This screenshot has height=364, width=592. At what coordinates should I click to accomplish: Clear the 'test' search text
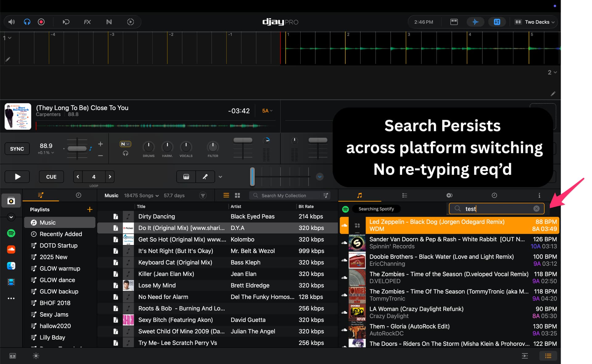(x=536, y=209)
